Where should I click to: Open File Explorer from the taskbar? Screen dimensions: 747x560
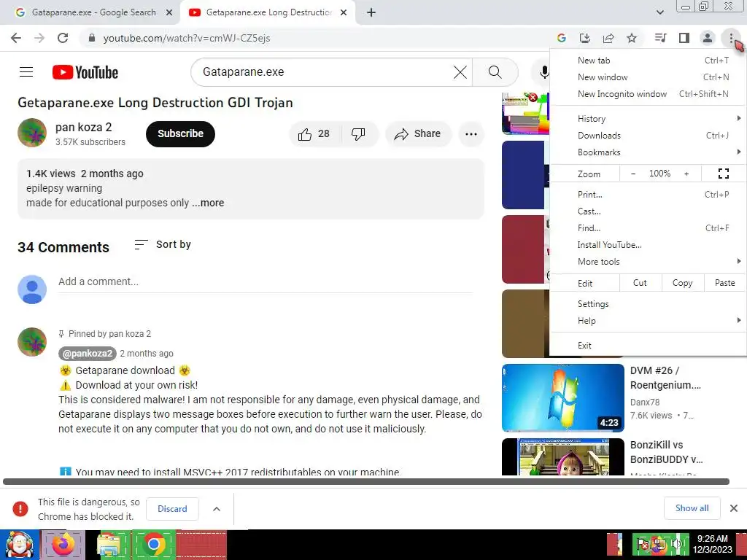108,544
